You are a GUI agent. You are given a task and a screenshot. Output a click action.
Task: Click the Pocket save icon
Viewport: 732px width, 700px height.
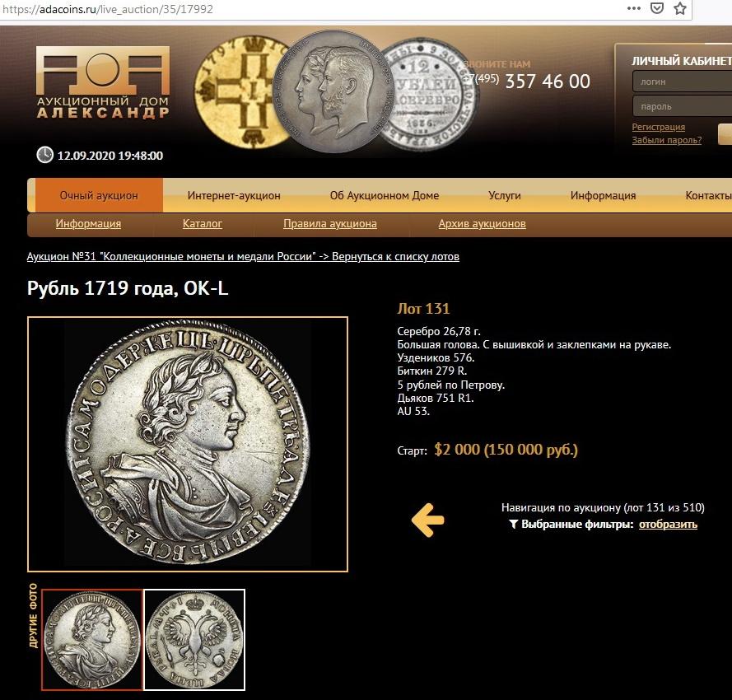[x=657, y=8]
